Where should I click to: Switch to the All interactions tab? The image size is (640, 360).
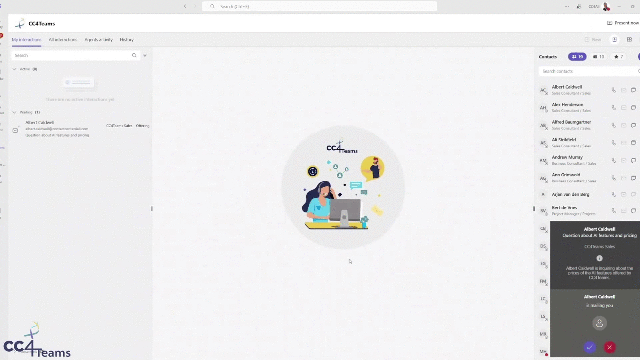pyautogui.click(x=62, y=40)
